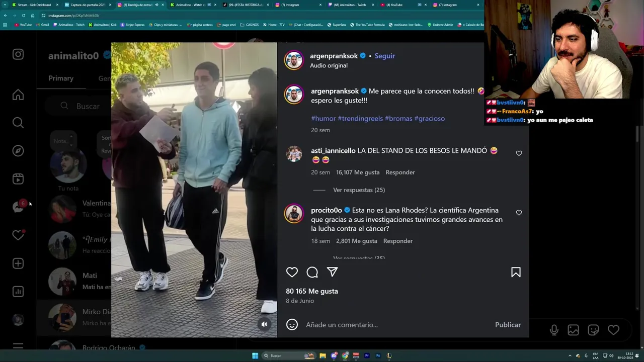
Task: Open YouTube bookmark
Action: (23, 25)
